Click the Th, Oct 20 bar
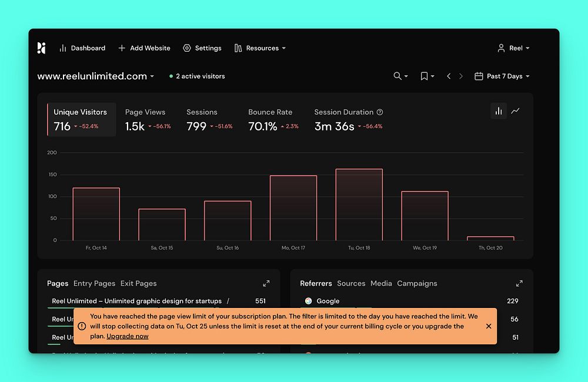This screenshot has height=382, width=588. coord(490,239)
